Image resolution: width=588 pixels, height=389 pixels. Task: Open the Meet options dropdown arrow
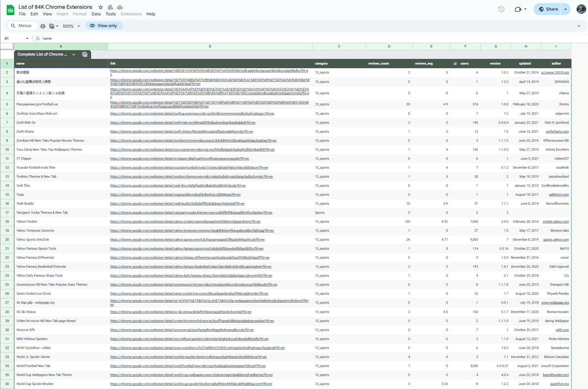point(525,9)
